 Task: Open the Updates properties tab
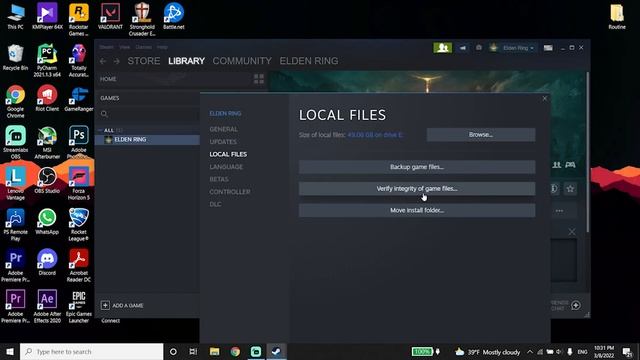[223, 142]
